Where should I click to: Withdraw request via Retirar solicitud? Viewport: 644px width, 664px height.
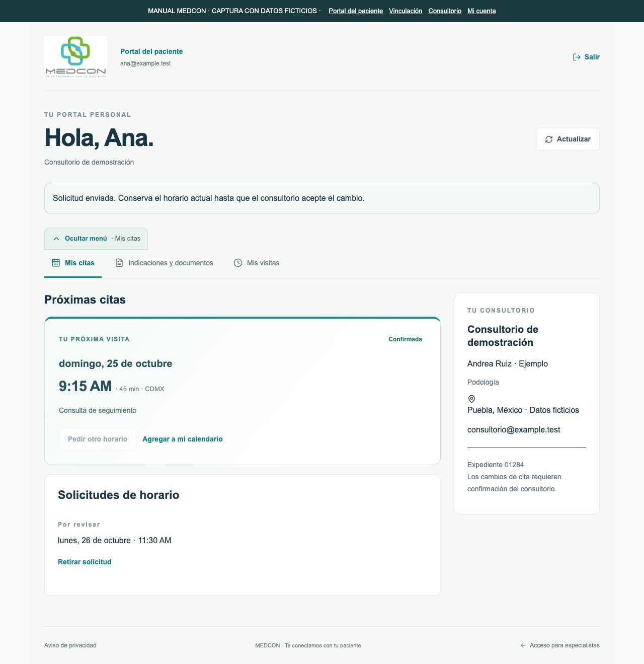point(85,562)
